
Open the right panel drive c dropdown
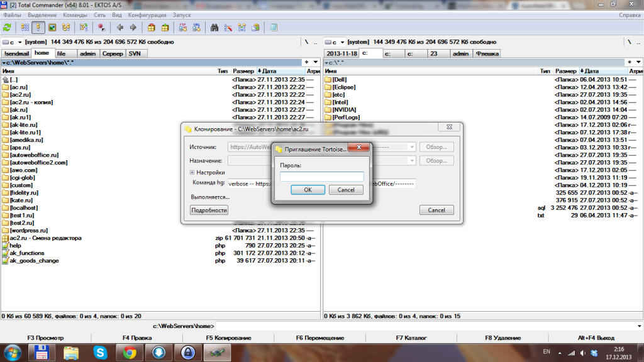(342, 42)
